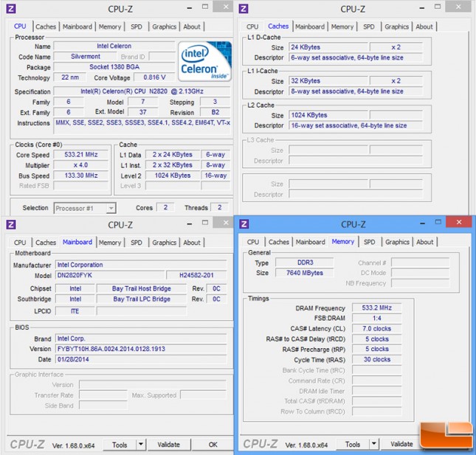The height and width of the screenshot is (455, 476).
Task: Open About tab in the Memory window
Action: (424, 242)
